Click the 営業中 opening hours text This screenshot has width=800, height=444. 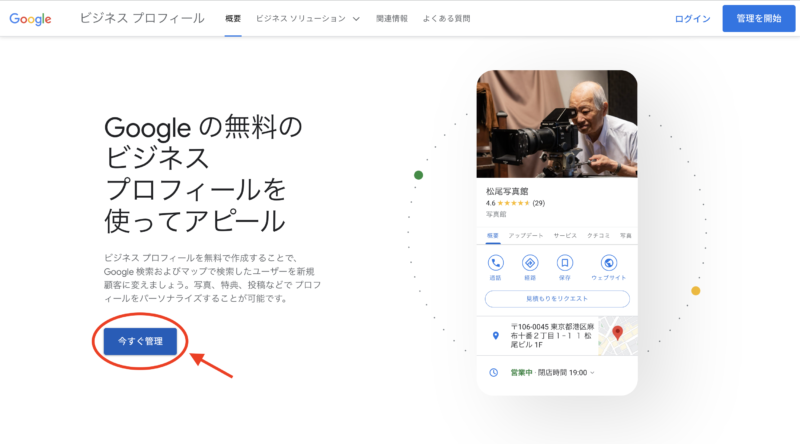[x=549, y=373]
